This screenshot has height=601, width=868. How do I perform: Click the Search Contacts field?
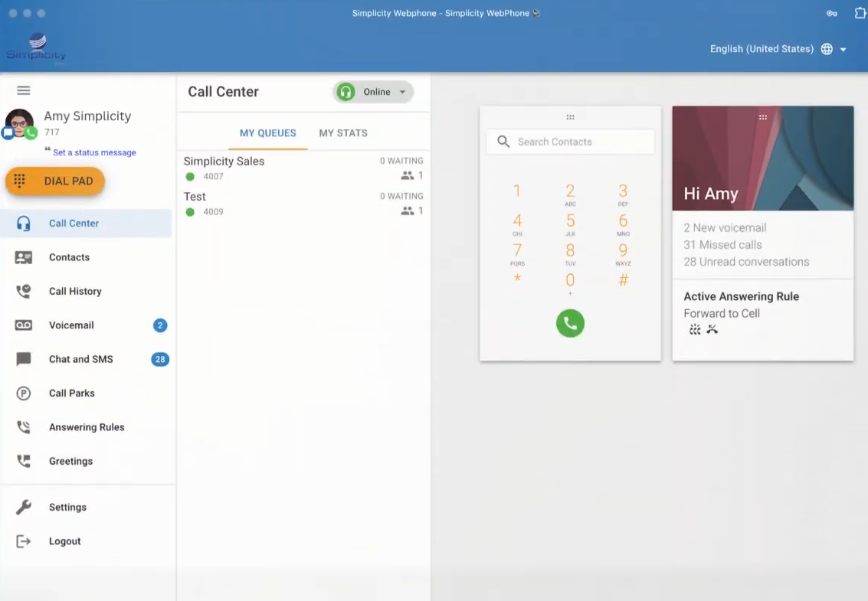570,142
